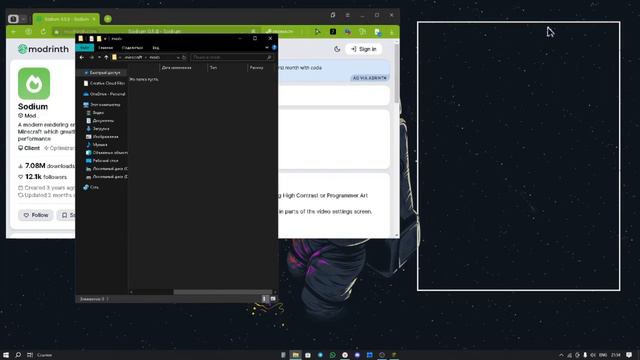
Task: Open the File tab in Explorer ribbon
Action: (x=84, y=48)
